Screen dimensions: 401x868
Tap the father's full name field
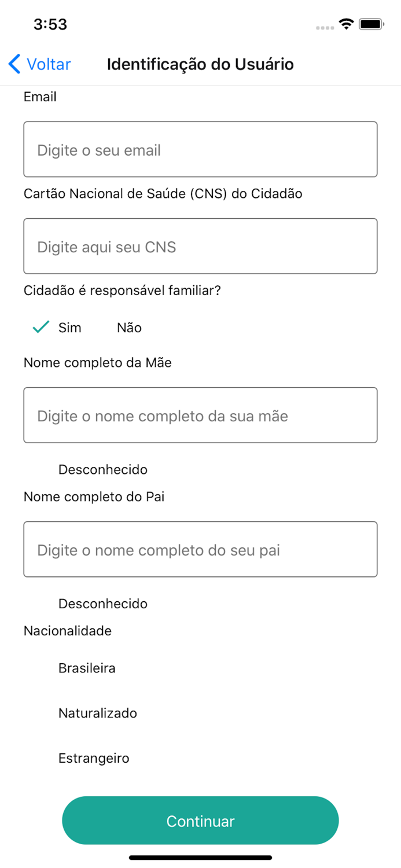click(x=200, y=549)
